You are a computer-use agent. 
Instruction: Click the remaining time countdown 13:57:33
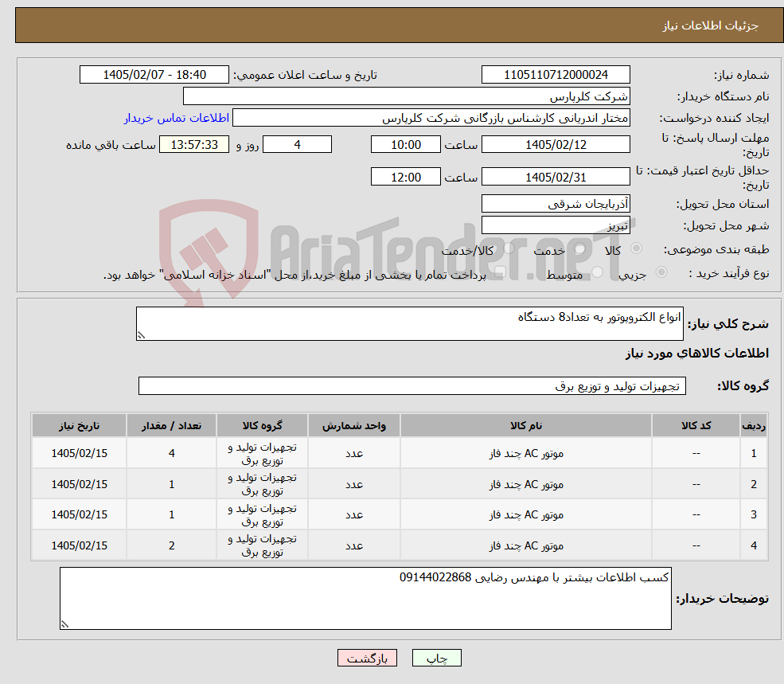[194, 145]
